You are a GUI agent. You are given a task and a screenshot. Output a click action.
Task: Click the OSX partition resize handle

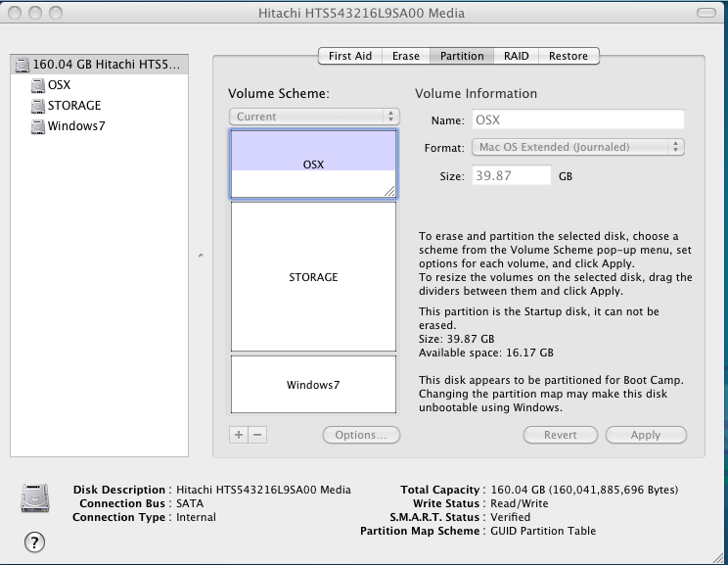[x=390, y=191]
